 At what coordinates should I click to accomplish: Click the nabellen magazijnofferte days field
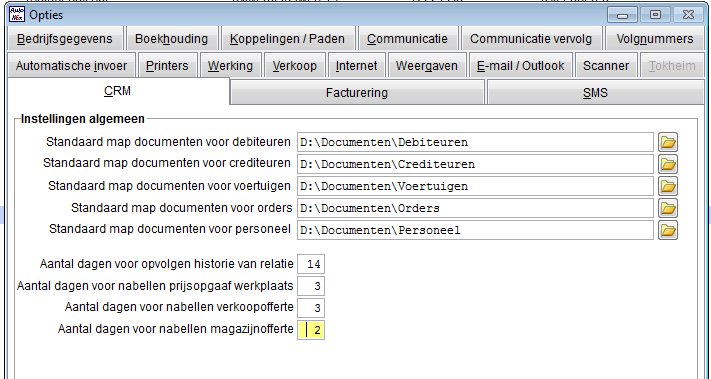[311, 330]
